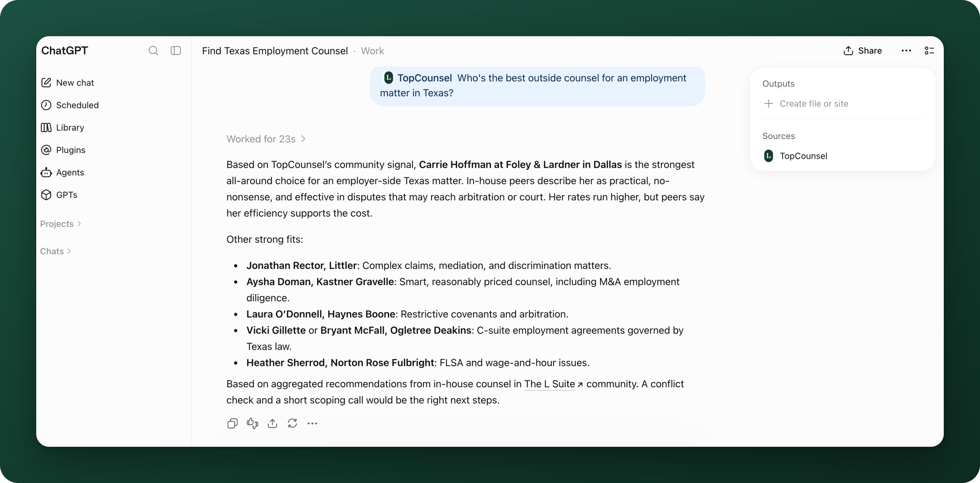Click Heather Sherrod, Norton Rose Fulbright item
980x483 pixels.
418,363
